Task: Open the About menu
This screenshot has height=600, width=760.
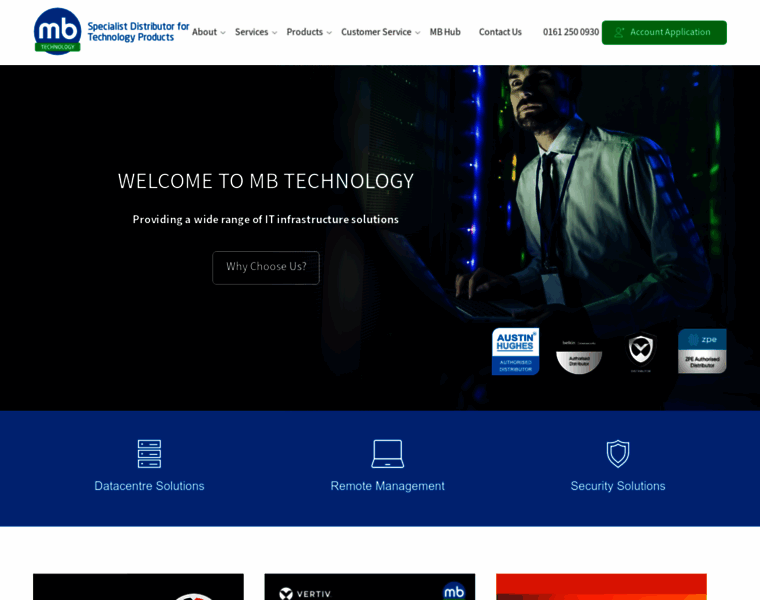Action: [x=205, y=32]
